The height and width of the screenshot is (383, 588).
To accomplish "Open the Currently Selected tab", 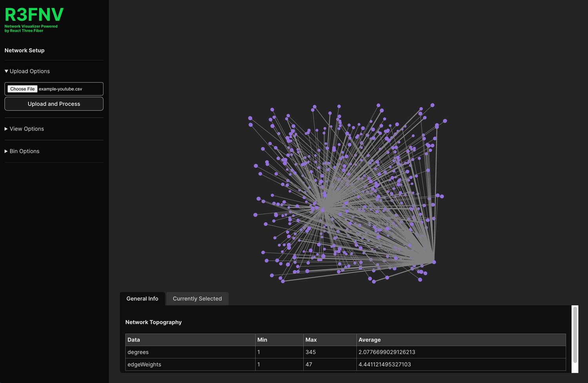I will [x=197, y=298].
